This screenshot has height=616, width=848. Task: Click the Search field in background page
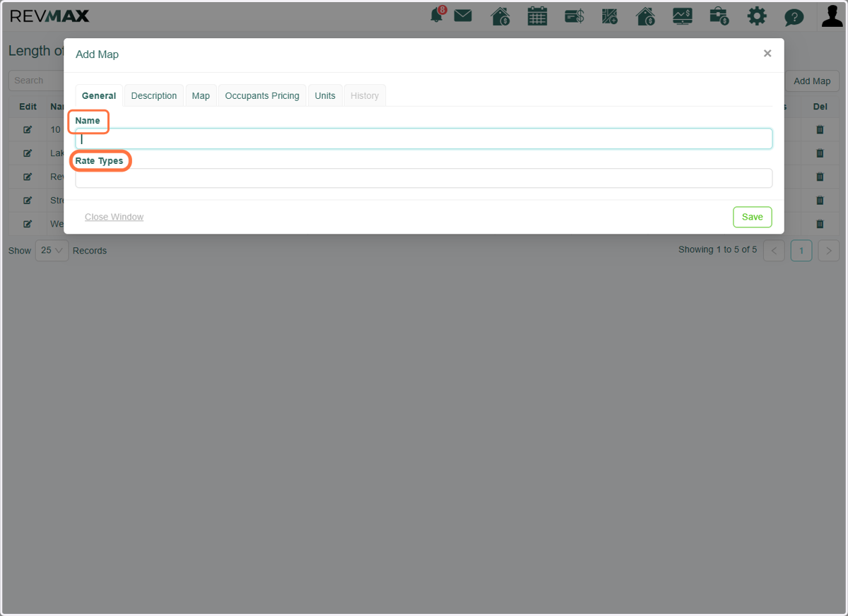tap(36, 81)
